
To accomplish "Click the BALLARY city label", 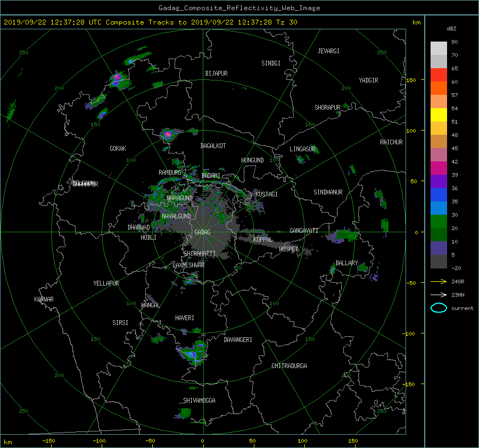I will [346, 263].
